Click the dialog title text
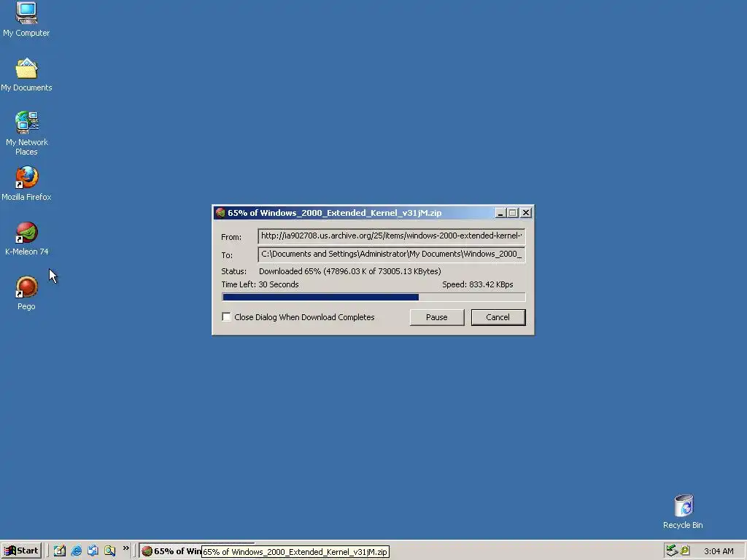The width and height of the screenshot is (747, 560). coord(334,213)
